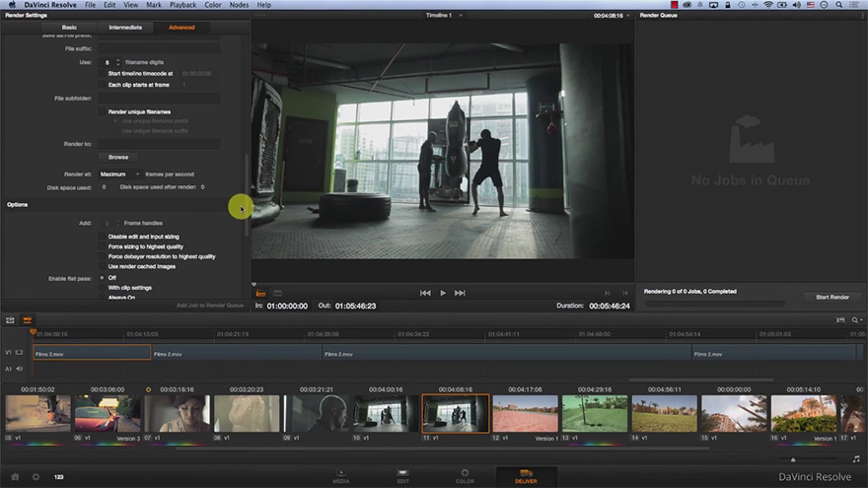Viewport: 868px width, 488px height.
Task: Open the Deliver page icon
Action: [526, 476]
